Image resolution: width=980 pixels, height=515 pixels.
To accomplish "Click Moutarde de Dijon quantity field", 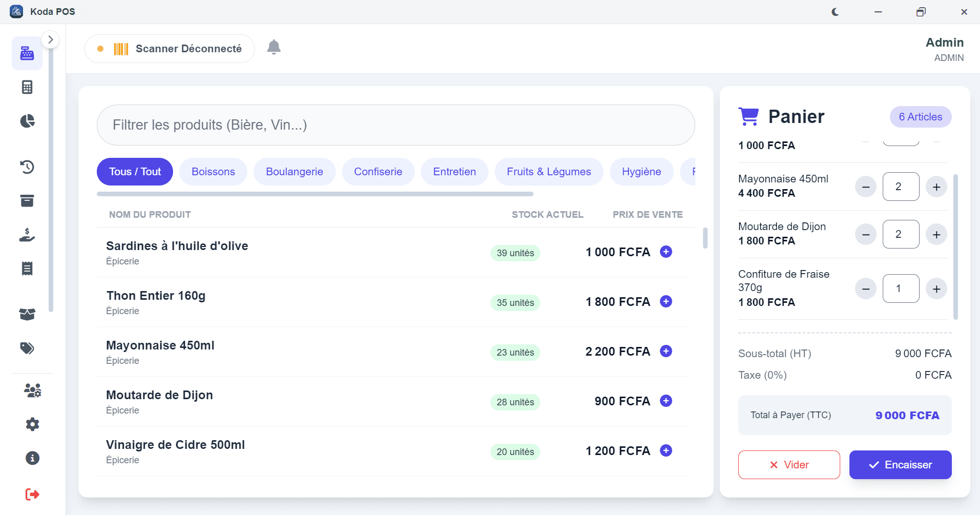I will (901, 234).
